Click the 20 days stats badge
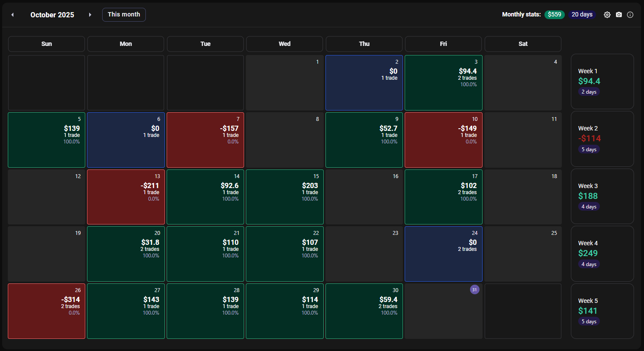Image resolution: width=644 pixels, height=351 pixels. [x=582, y=15]
